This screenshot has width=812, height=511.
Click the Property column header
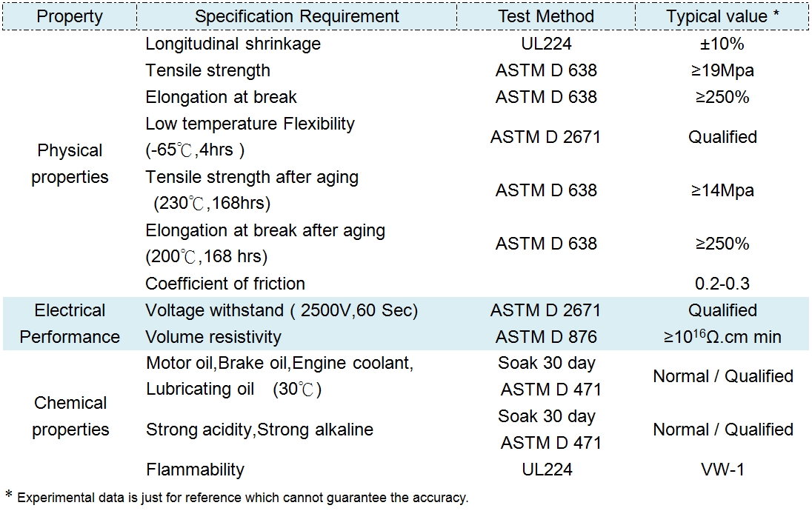coord(70,16)
